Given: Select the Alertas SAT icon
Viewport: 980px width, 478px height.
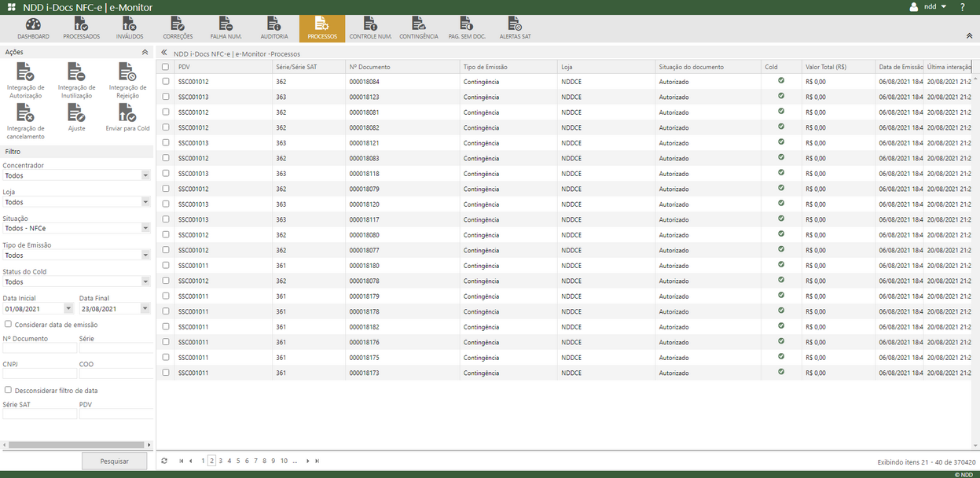Looking at the screenshot, I should [515, 29].
